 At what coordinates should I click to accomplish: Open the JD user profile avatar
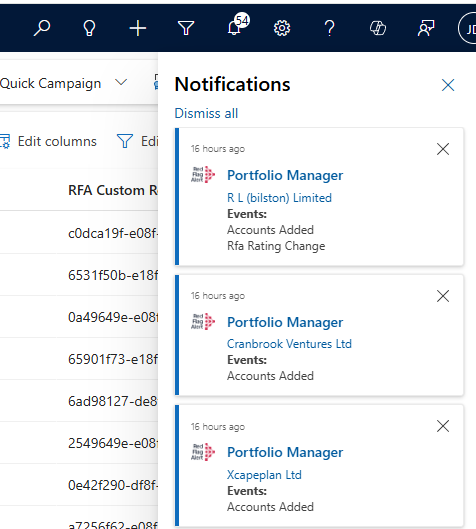(x=467, y=28)
